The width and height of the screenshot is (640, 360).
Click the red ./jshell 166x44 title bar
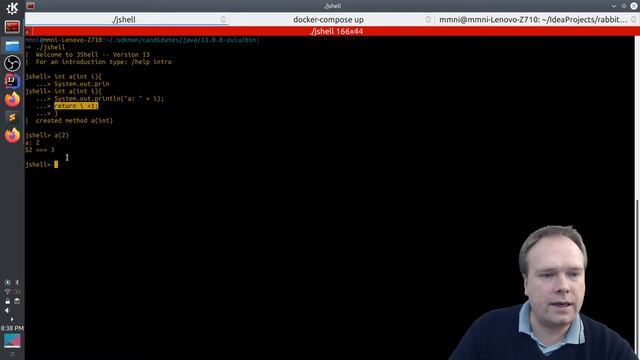(336, 31)
